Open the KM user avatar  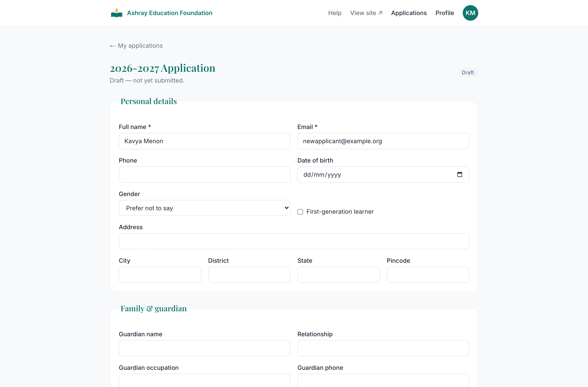click(x=470, y=13)
